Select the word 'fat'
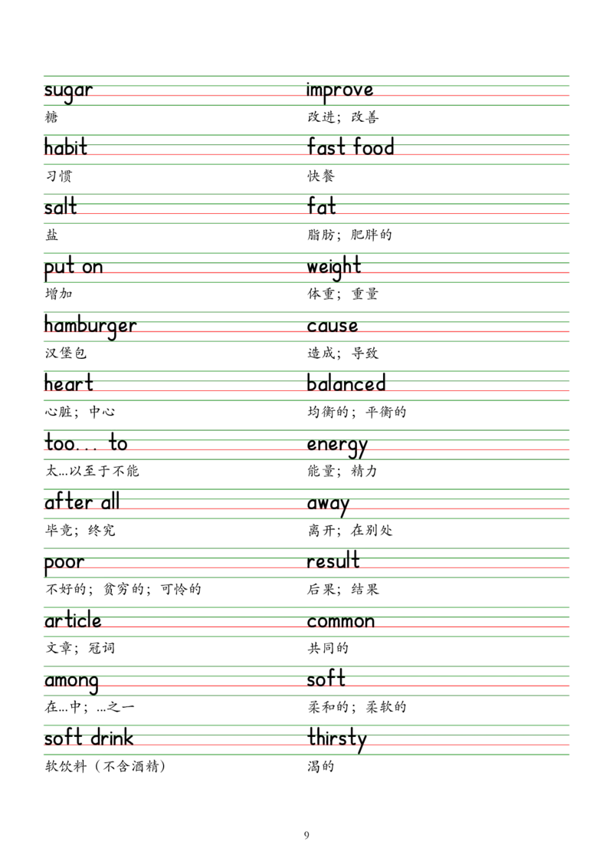 [x=322, y=208]
